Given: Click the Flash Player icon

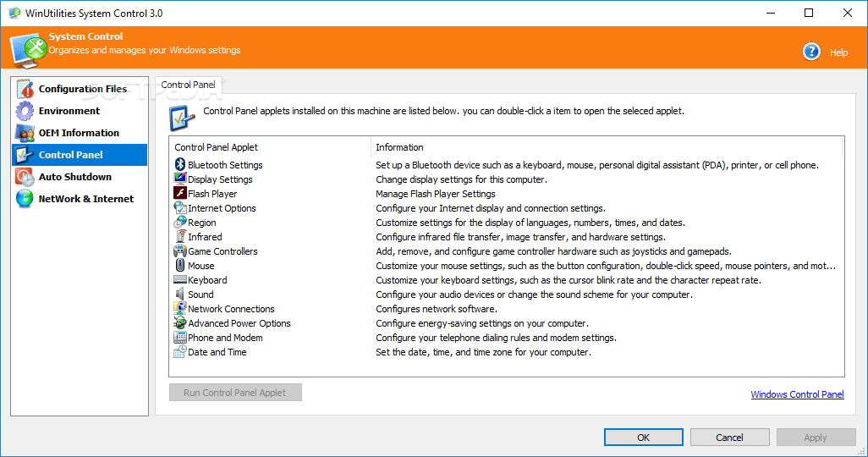Looking at the screenshot, I should pyautogui.click(x=180, y=193).
